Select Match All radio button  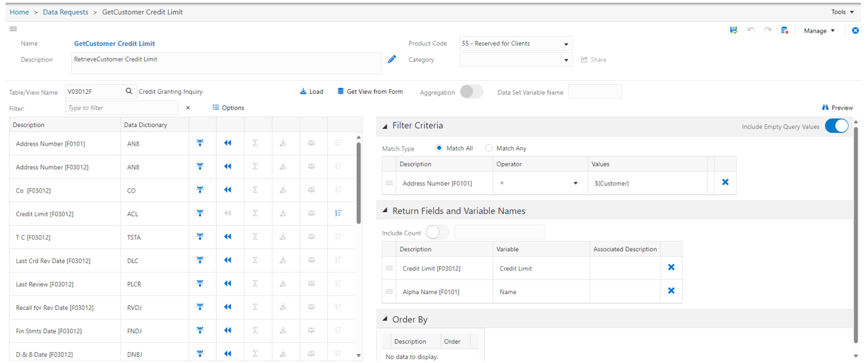(x=439, y=148)
